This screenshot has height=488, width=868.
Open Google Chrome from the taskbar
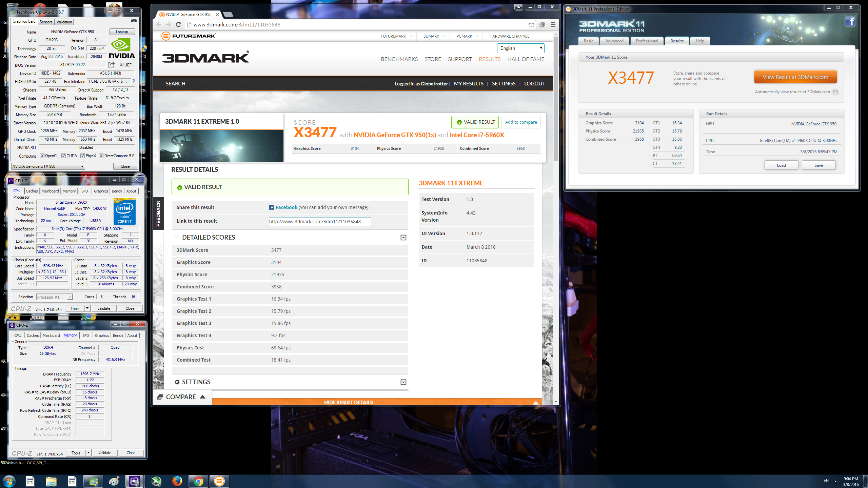198,481
